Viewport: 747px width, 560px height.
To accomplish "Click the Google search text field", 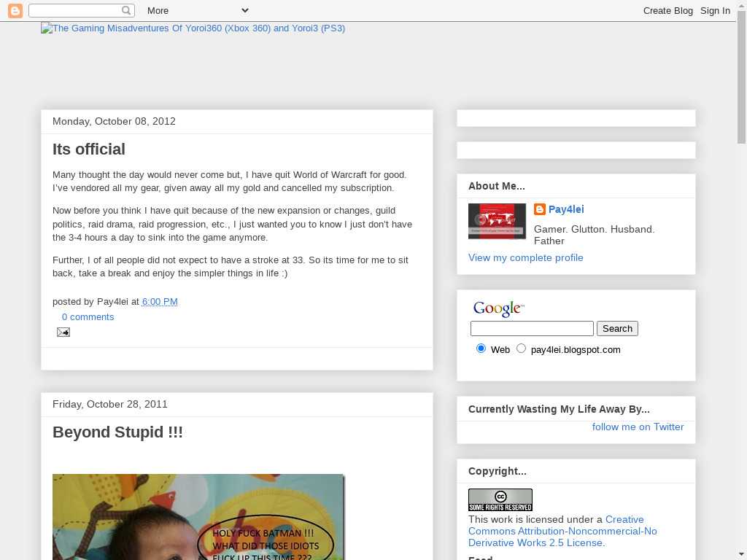I will tap(532, 329).
